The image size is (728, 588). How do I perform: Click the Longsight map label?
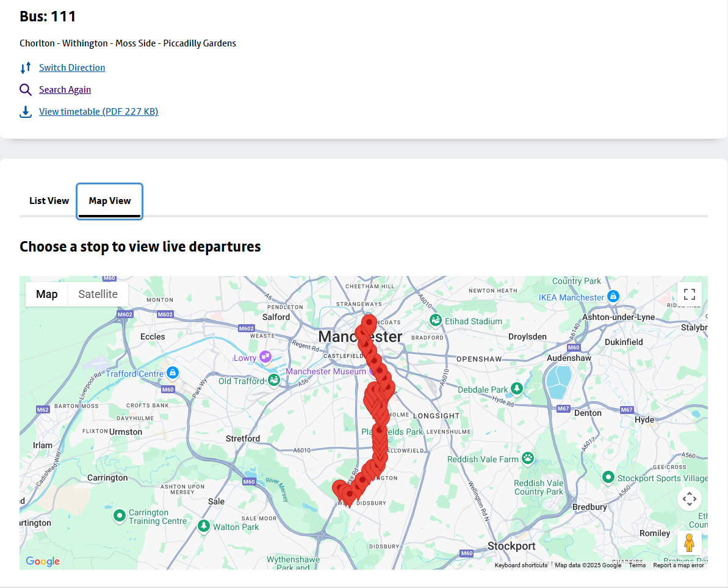click(436, 416)
